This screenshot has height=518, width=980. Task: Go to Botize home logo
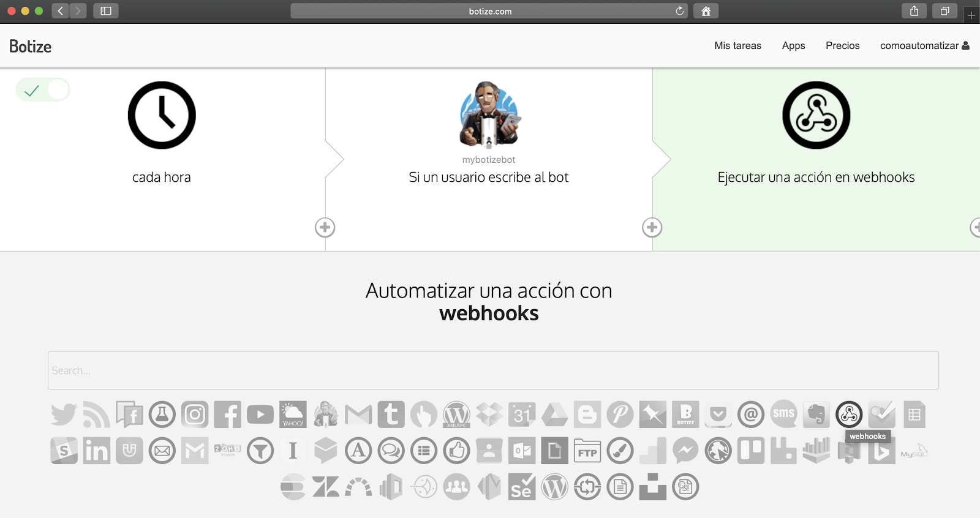(30, 46)
